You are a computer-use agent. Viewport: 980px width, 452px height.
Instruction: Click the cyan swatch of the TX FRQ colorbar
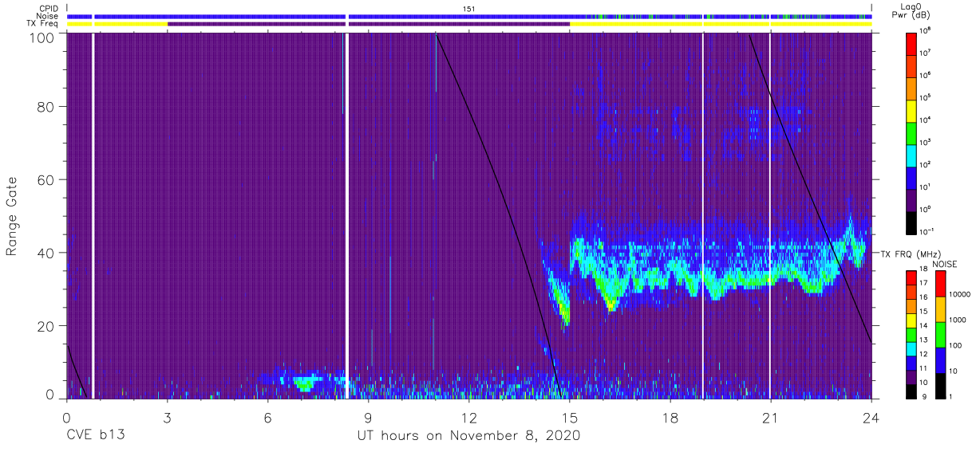point(911,348)
